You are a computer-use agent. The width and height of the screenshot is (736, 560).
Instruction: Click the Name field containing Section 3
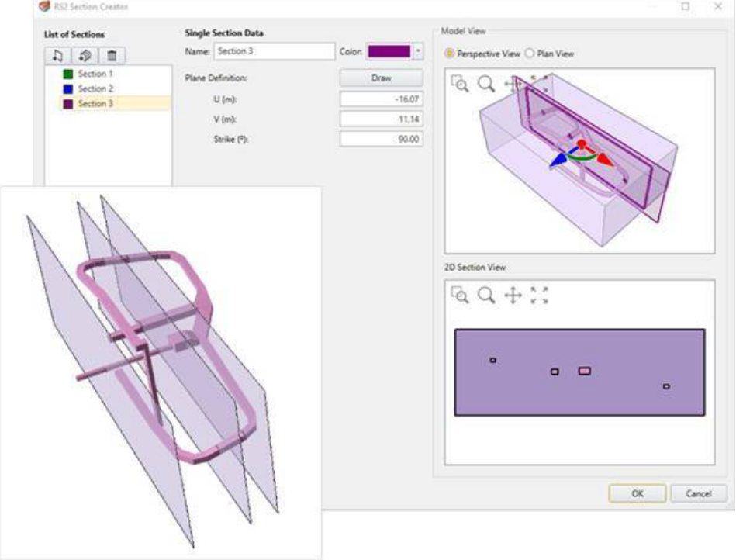click(x=275, y=51)
